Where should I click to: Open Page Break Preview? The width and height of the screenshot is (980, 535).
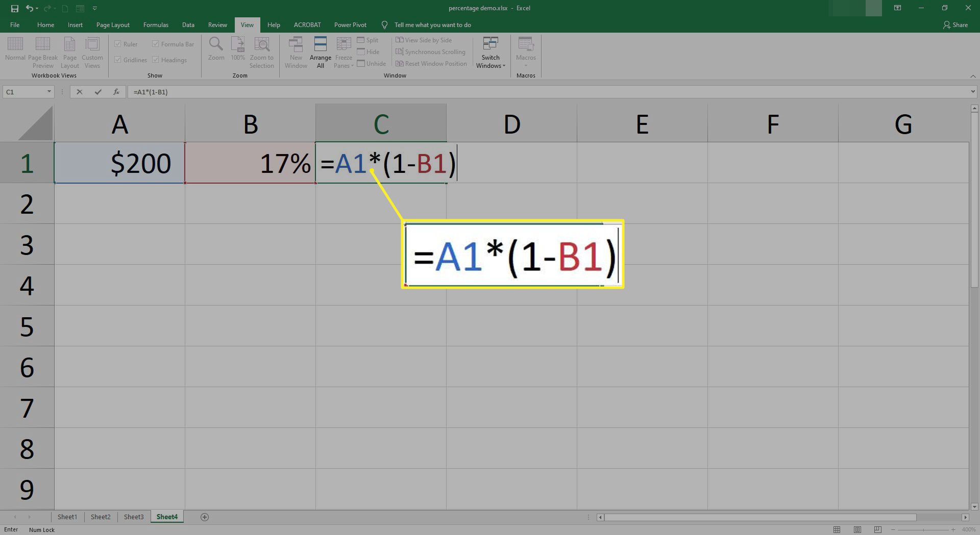click(x=43, y=53)
